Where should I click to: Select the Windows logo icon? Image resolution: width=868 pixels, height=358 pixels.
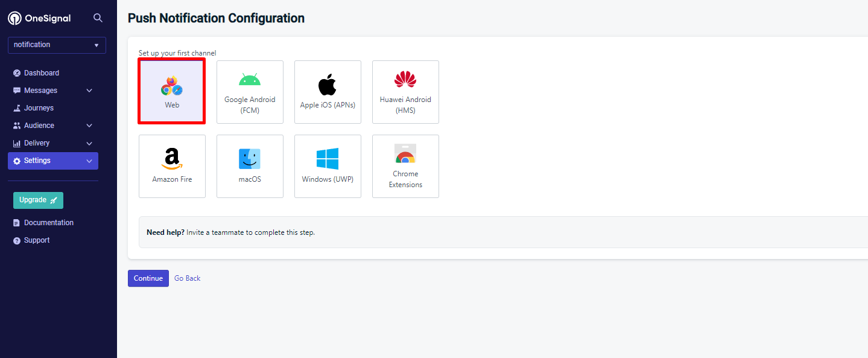pyautogui.click(x=328, y=159)
